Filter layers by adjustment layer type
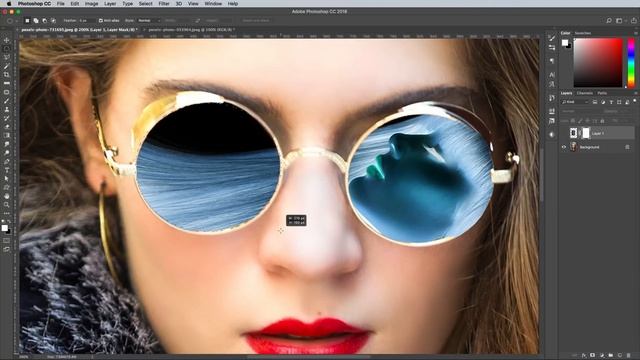 pos(603,102)
